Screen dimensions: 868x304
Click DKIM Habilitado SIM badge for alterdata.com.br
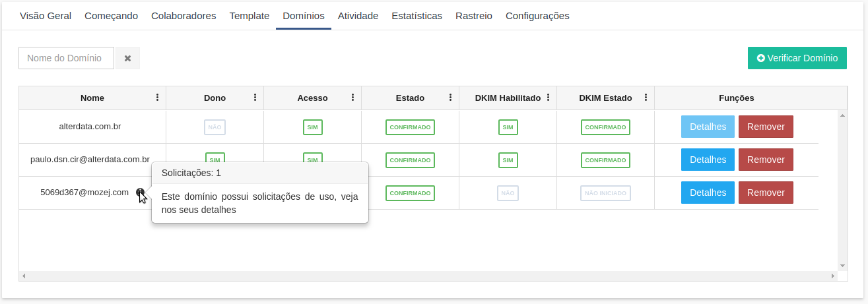point(508,127)
